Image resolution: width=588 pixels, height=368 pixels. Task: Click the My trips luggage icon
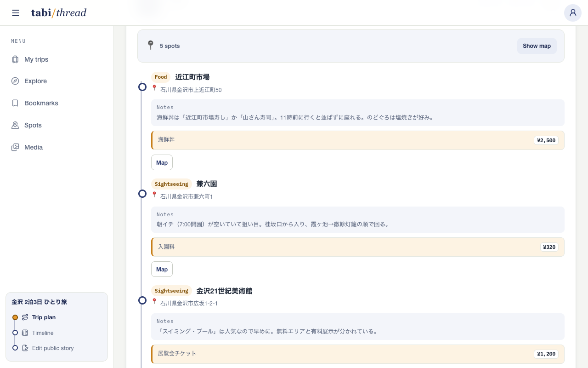[15, 59]
